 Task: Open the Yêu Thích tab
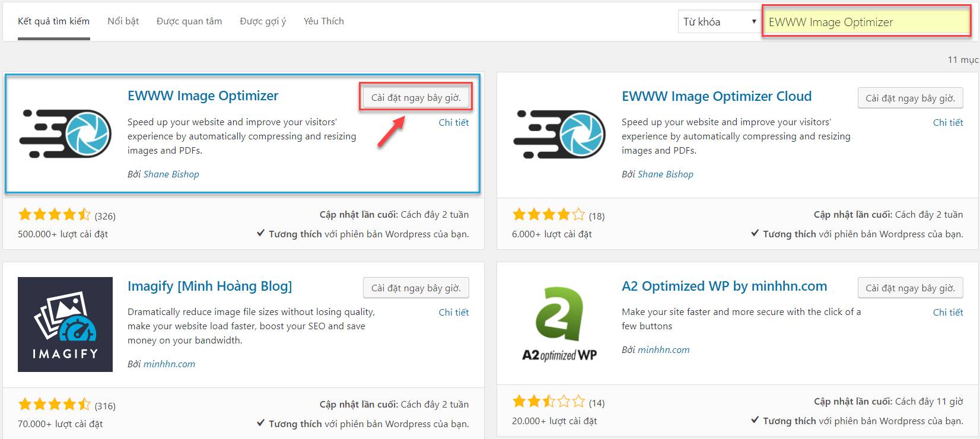point(324,21)
